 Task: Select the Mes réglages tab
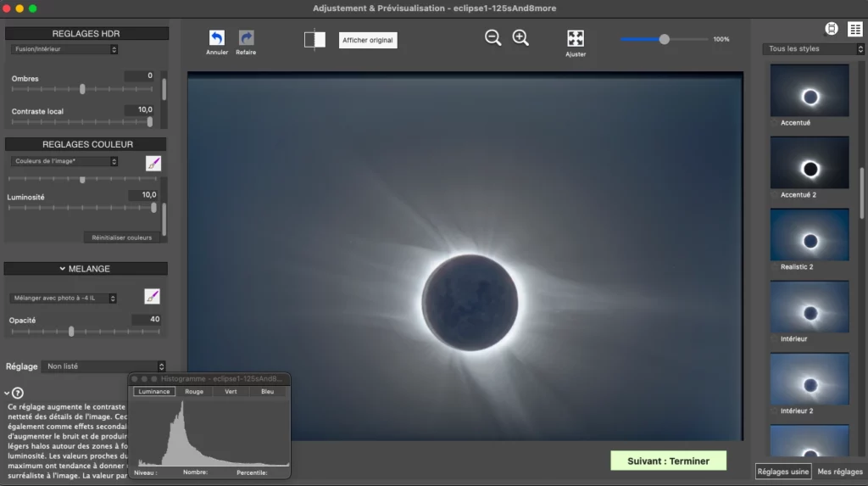(840, 472)
